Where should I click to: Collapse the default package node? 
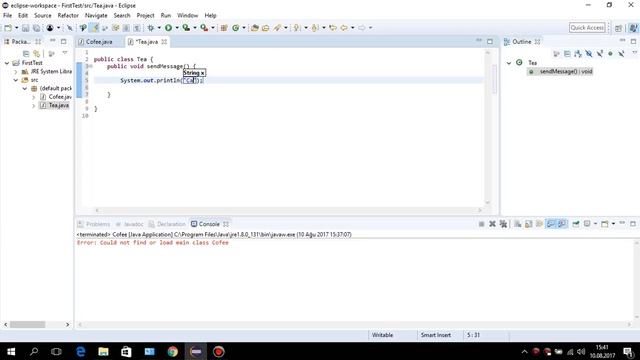(x=24, y=88)
